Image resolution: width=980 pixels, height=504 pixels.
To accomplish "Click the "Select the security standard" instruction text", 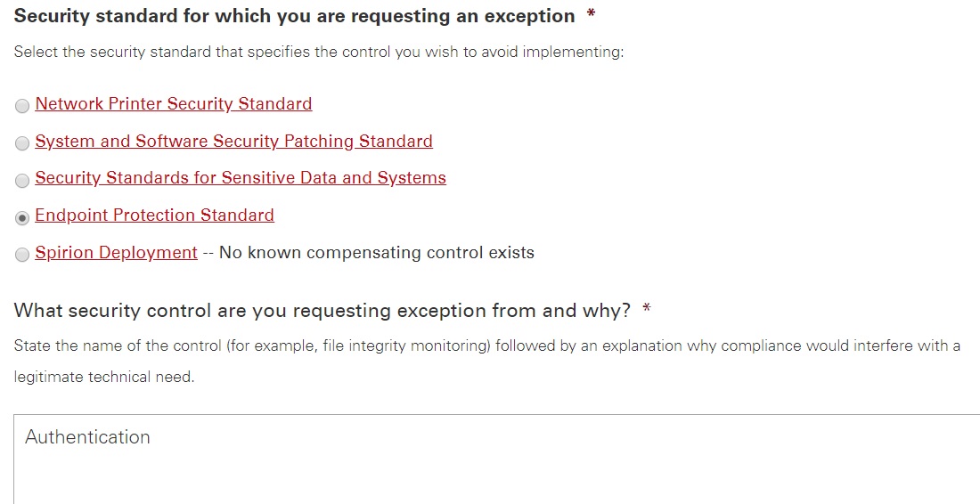I will (x=318, y=52).
